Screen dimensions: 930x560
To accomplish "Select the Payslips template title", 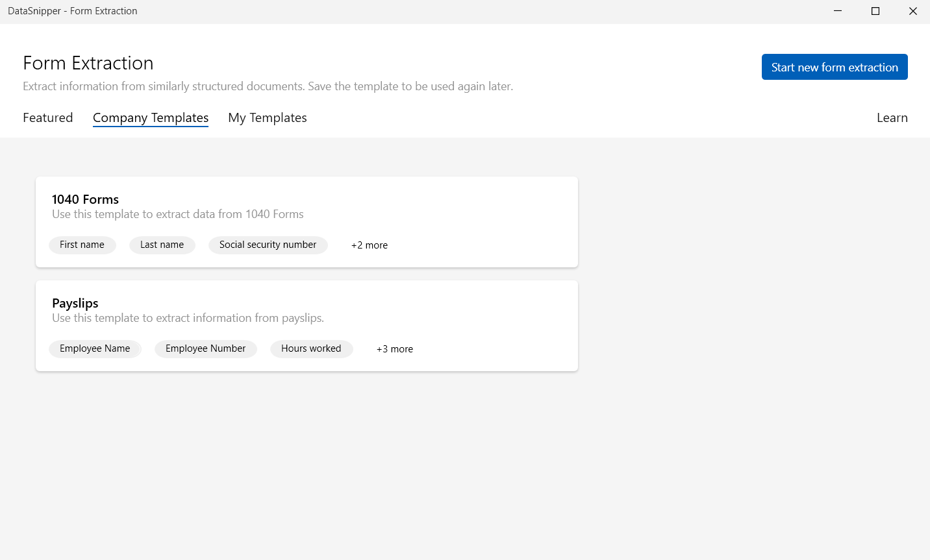I will 75,303.
